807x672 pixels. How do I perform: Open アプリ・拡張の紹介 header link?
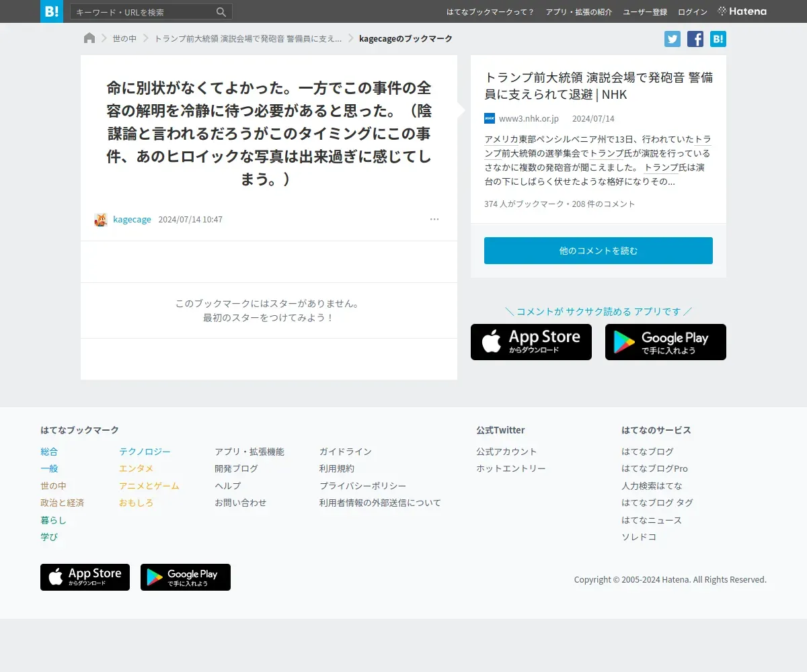click(579, 12)
